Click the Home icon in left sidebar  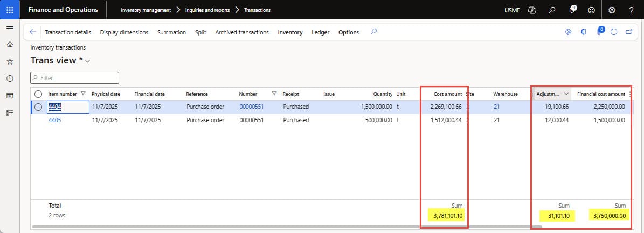[10, 45]
